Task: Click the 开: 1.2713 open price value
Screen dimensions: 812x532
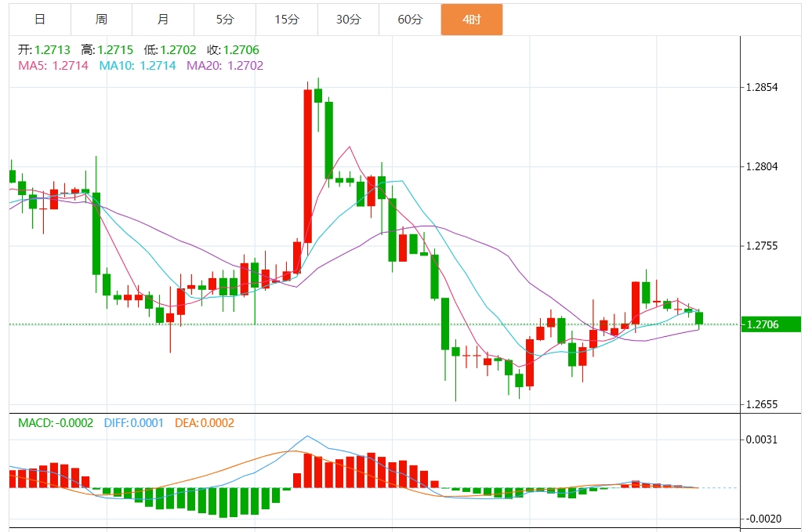Action: point(44,50)
